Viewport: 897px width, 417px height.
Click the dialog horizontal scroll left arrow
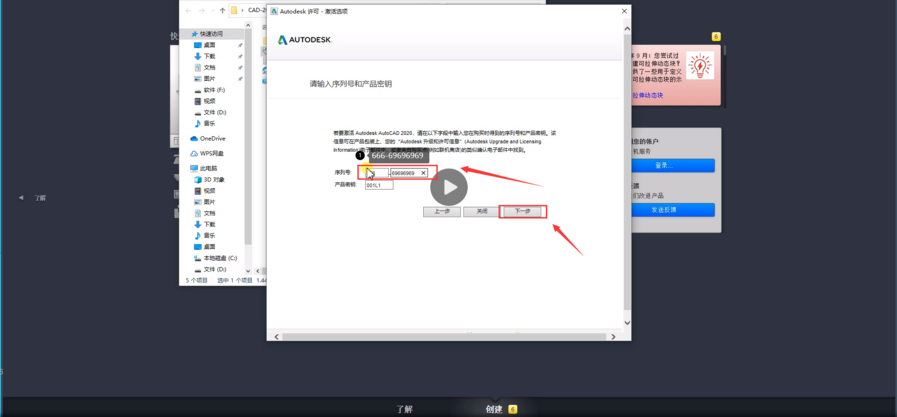point(277,337)
